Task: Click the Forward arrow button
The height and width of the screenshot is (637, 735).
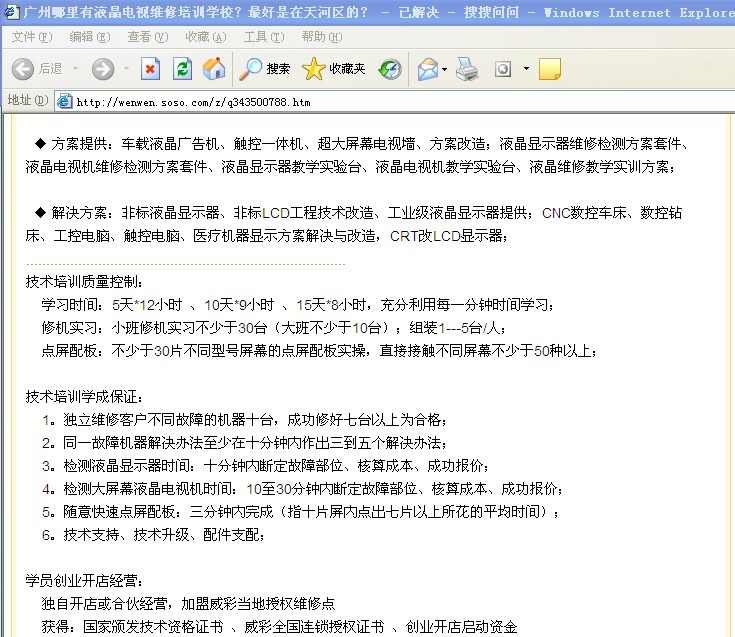Action: click(x=103, y=69)
